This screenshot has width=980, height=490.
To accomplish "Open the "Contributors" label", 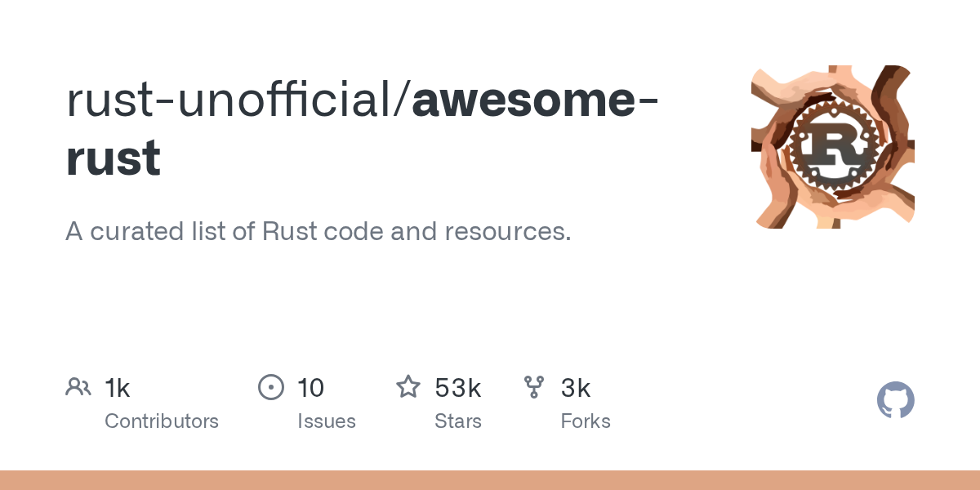I will [162, 421].
